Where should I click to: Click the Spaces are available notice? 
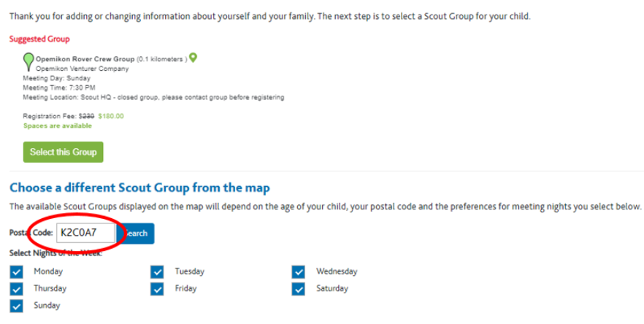pos(57,126)
